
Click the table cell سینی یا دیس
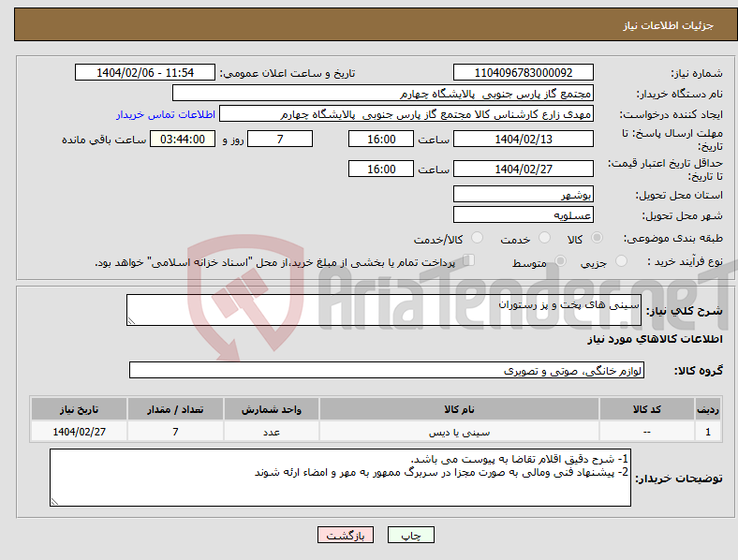point(459,432)
